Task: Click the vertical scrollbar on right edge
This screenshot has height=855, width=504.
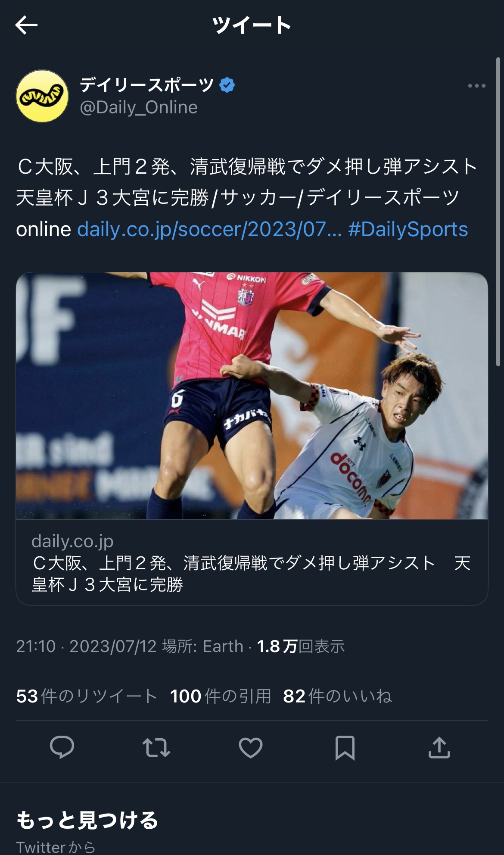Action: point(498,211)
